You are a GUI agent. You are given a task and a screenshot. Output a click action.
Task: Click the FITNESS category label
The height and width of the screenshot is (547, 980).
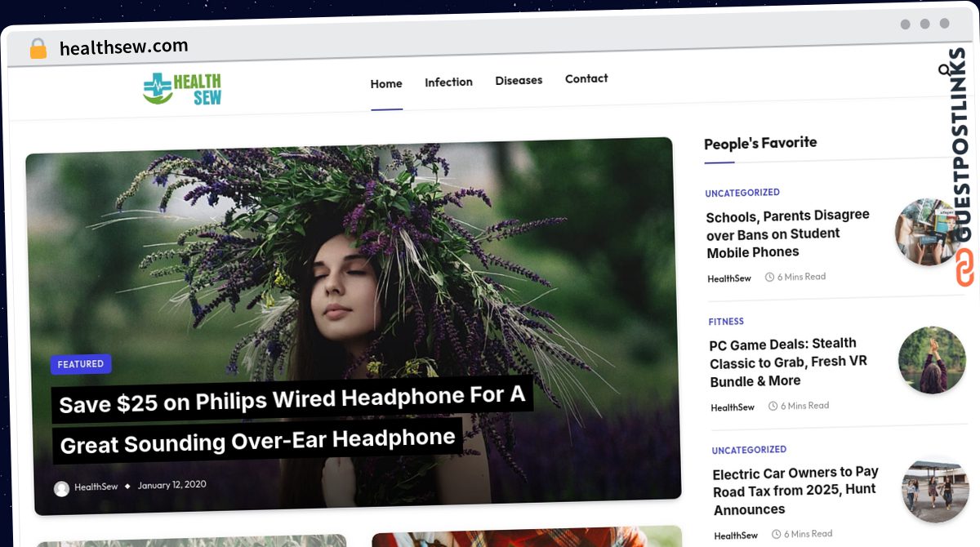point(726,322)
